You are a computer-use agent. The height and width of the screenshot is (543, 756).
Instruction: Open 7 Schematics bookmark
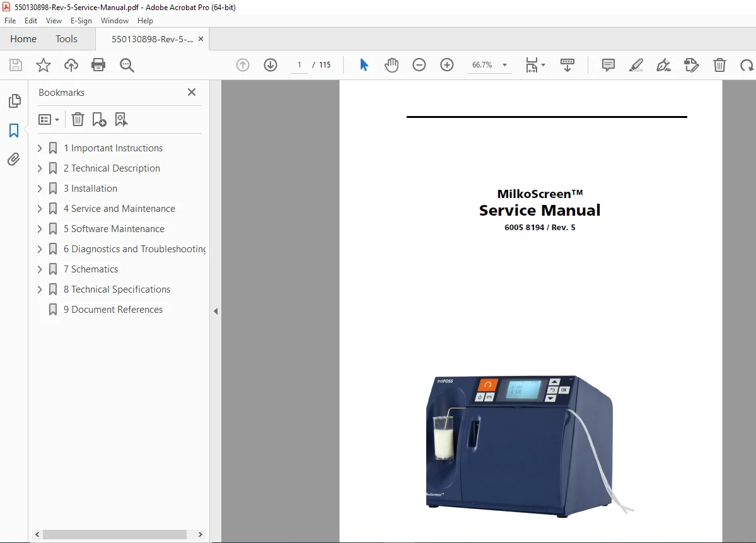click(91, 269)
